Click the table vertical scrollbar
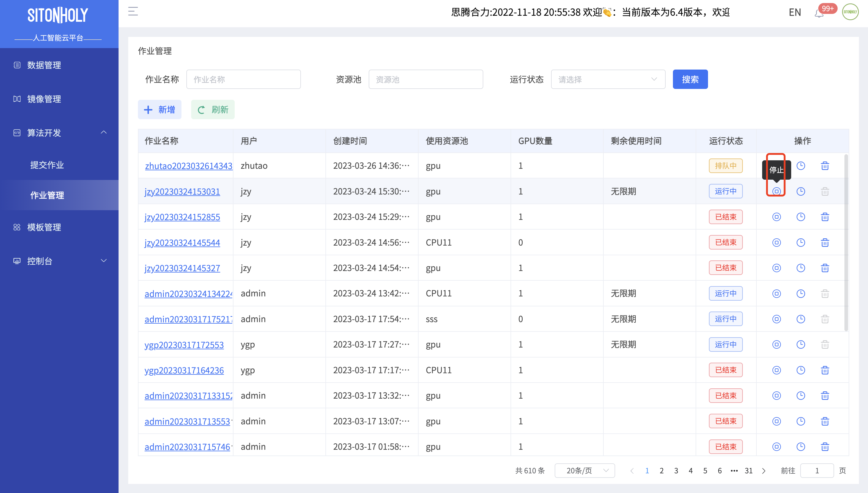The width and height of the screenshot is (868, 493). (x=846, y=243)
